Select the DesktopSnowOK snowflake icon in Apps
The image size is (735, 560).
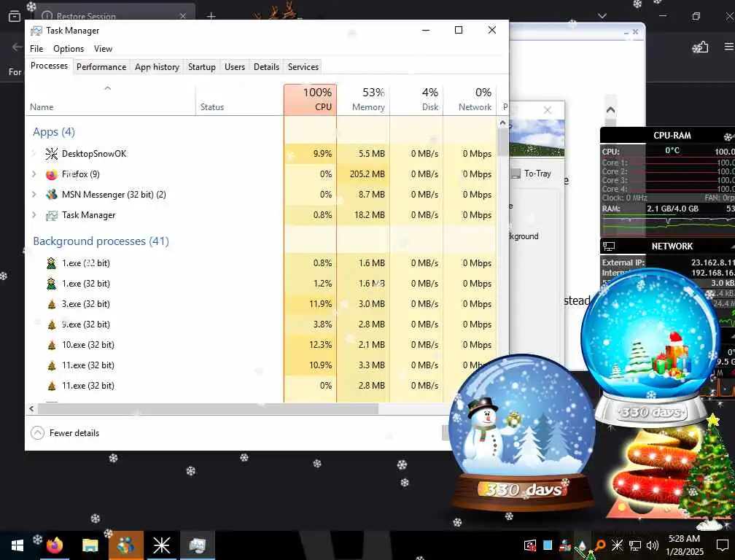tap(52, 154)
